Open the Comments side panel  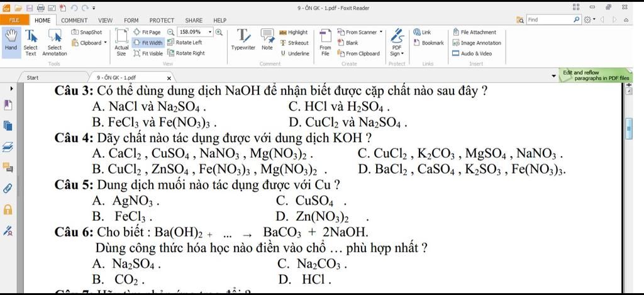click(x=8, y=167)
